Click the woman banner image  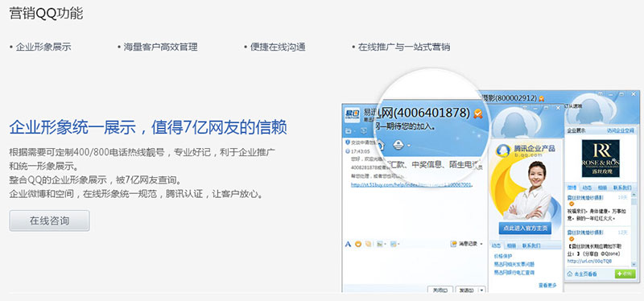coord(526,190)
